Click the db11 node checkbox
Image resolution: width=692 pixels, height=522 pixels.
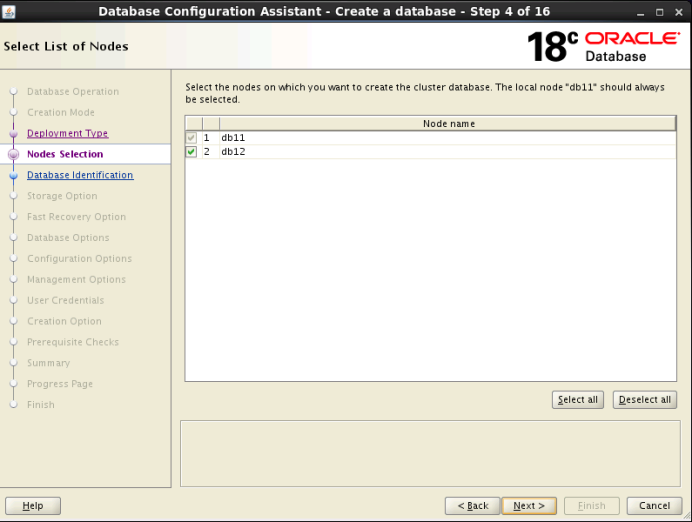(x=191, y=138)
